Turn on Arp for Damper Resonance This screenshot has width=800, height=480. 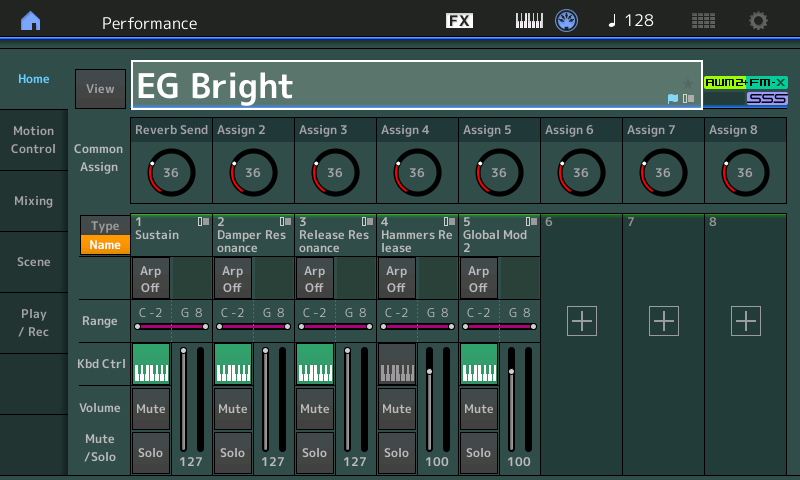click(232, 279)
